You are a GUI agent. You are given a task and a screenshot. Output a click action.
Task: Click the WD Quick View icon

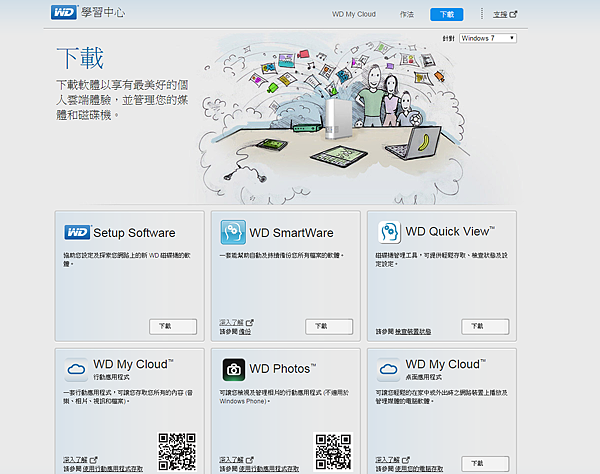point(389,232)
